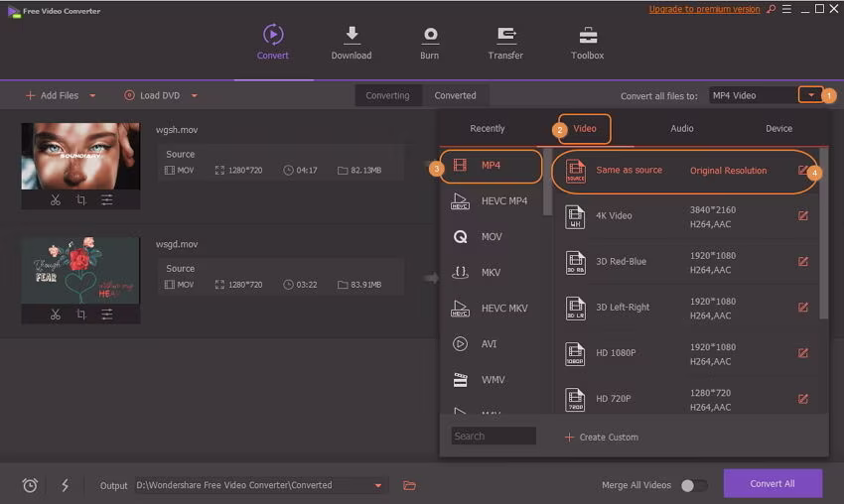Choose the 3D Red-Blue preset
The height and width of the screenshot is (504, 844).
[x=686, y=262]
